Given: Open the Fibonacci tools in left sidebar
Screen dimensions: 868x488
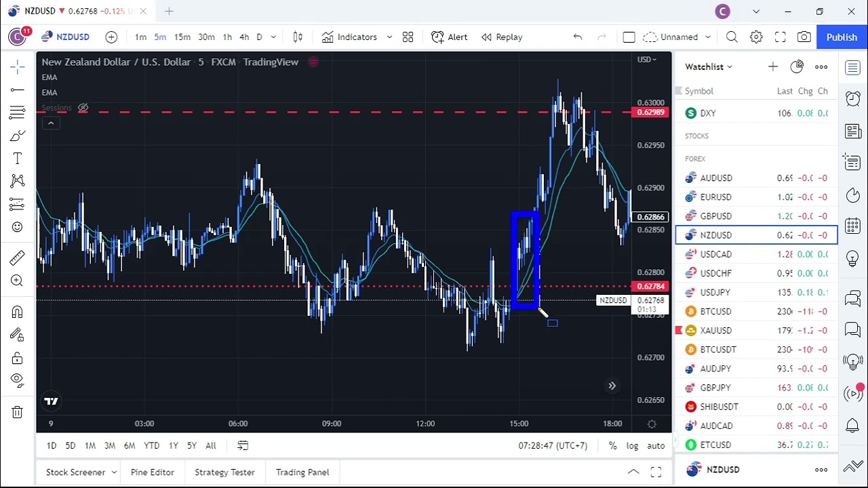Looking at the screenshot, I should (x=18, y=113).
